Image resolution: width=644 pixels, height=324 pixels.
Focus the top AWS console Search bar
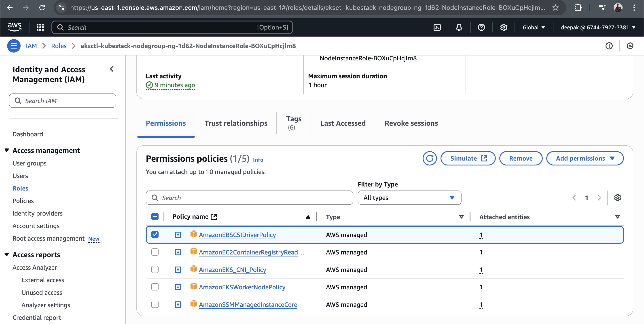[172, 27]
